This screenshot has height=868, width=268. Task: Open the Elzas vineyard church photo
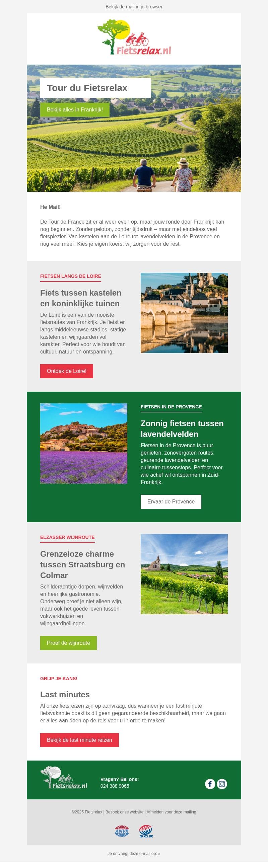[x=184, y=574]
